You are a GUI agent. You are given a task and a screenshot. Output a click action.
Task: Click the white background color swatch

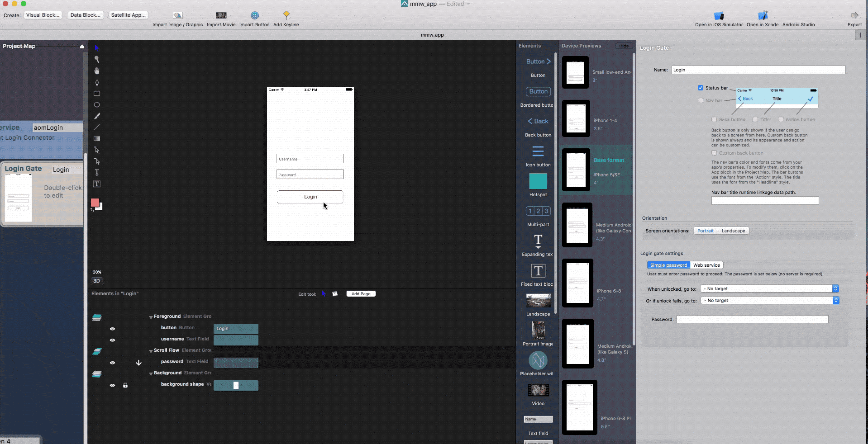click(100, 208)
